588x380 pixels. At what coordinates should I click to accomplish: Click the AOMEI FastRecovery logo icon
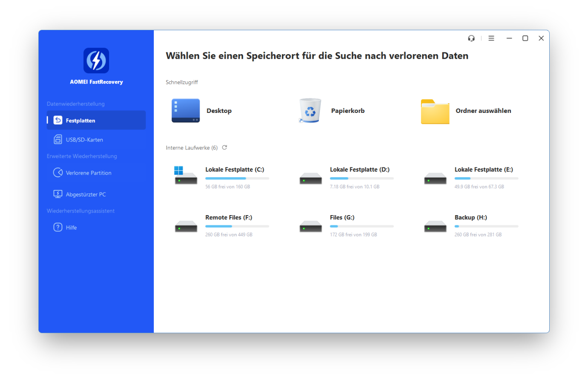tap(96, 60)
